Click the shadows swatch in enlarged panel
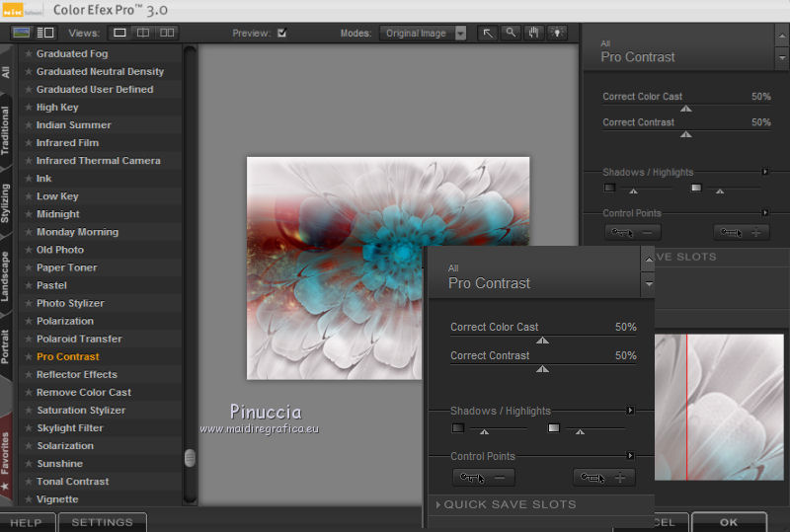 click(x=458, y=428)
